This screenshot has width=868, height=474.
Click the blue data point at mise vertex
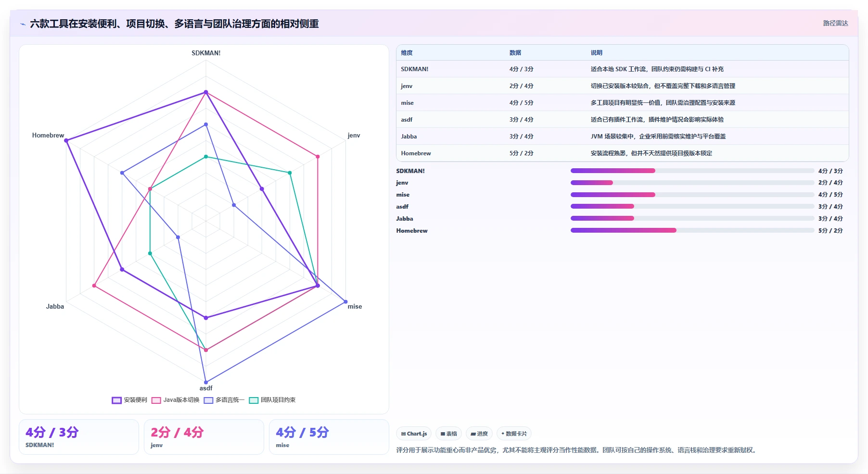tap(345, 302)
